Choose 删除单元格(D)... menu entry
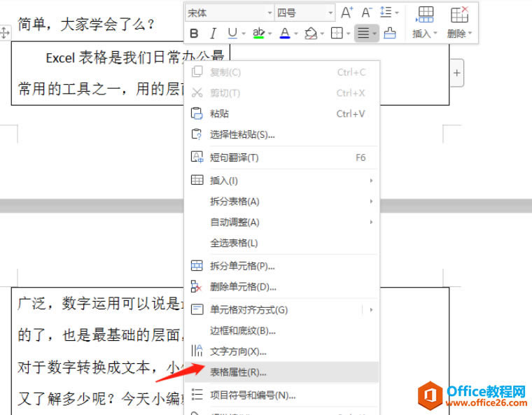The image size is (532, 415). (x=281, y=287)
